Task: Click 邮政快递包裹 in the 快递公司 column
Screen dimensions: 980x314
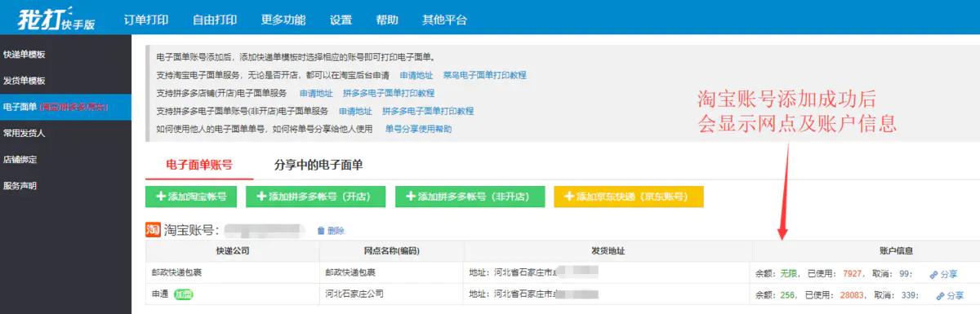Action: (176, 273)
